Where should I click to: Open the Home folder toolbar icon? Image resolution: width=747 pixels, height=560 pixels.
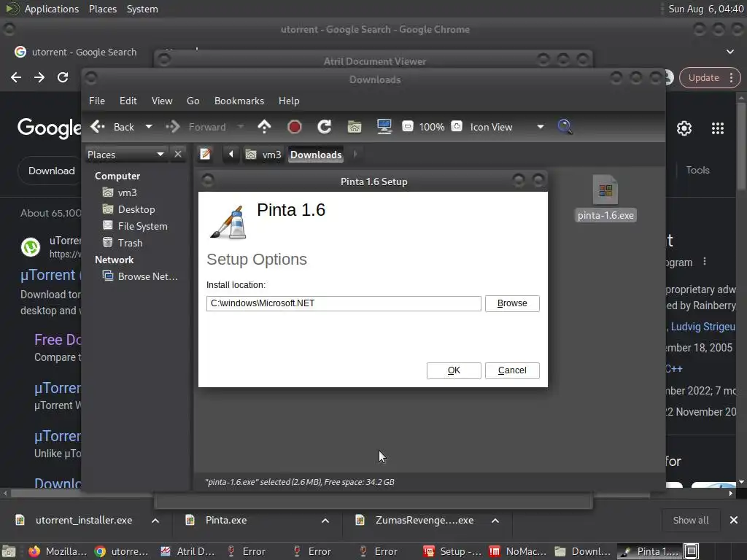click(x=355, y=127)
